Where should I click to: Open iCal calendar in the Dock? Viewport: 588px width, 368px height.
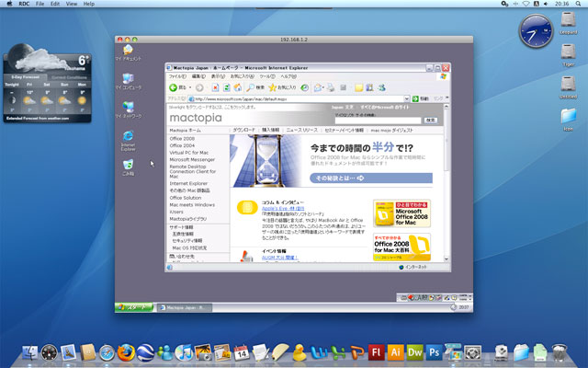[242, 353]
